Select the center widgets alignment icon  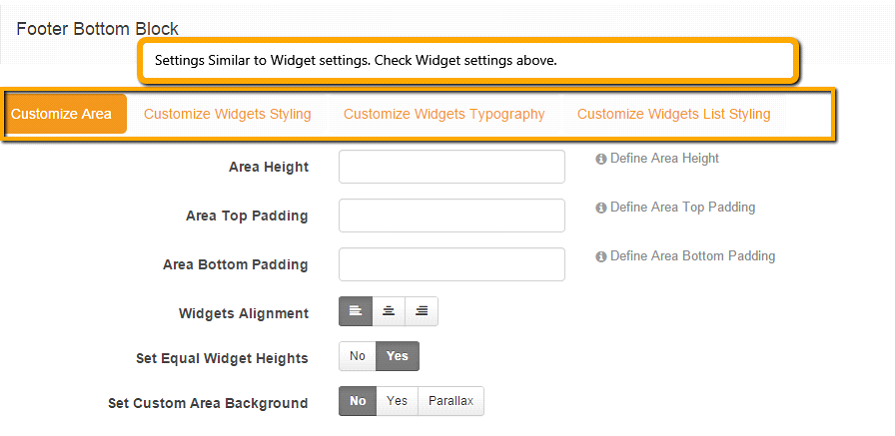click(389, 311)
